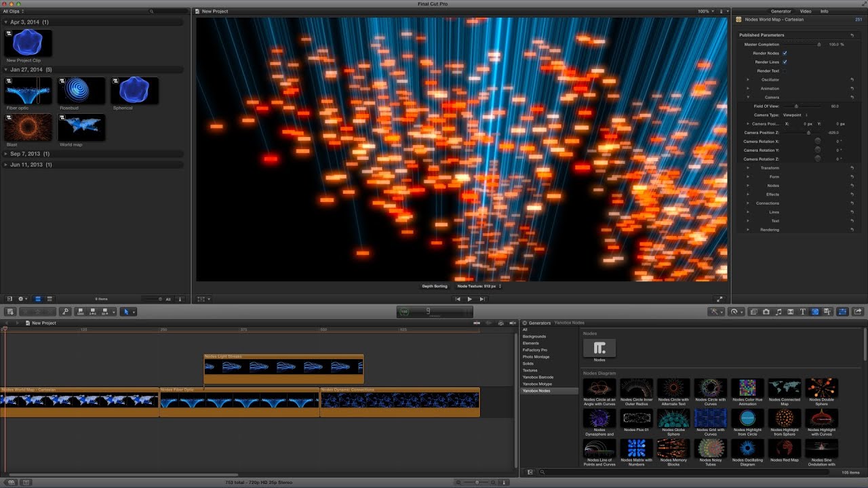The width and height of the screenshot is (868, 488).
Task: Pick Nodes Red Map generator
Action: click(785, 449)
